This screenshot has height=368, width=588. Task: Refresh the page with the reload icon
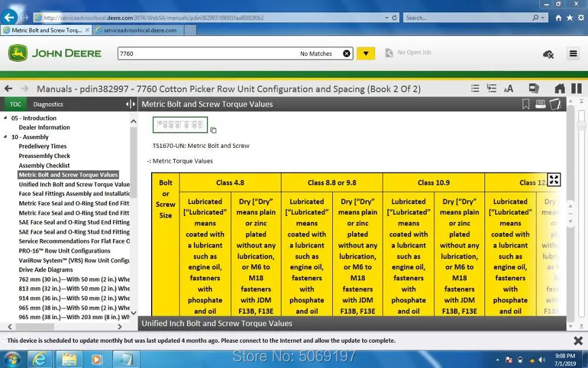[395, 18]
